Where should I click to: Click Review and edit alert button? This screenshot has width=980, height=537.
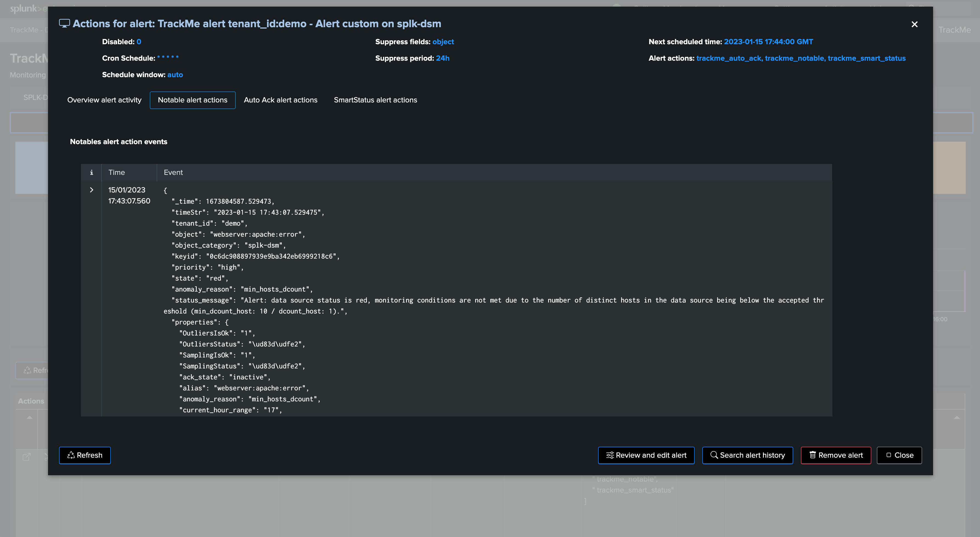pyautogui.click(x=646, y=455)
